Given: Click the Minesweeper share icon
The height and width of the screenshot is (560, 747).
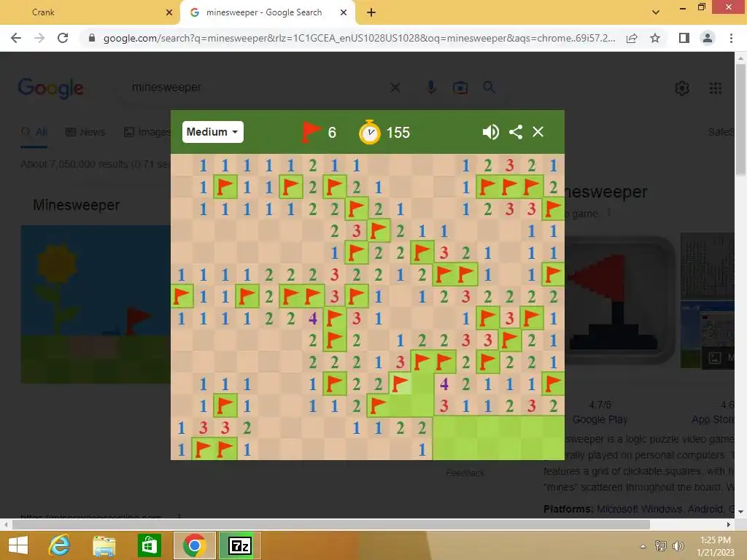Looking at the screenshot, I should point(516,132).
